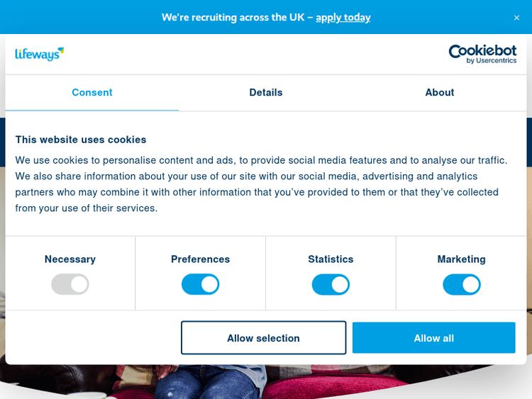Click the Statistics category label
532x399 pixels.
331,259
